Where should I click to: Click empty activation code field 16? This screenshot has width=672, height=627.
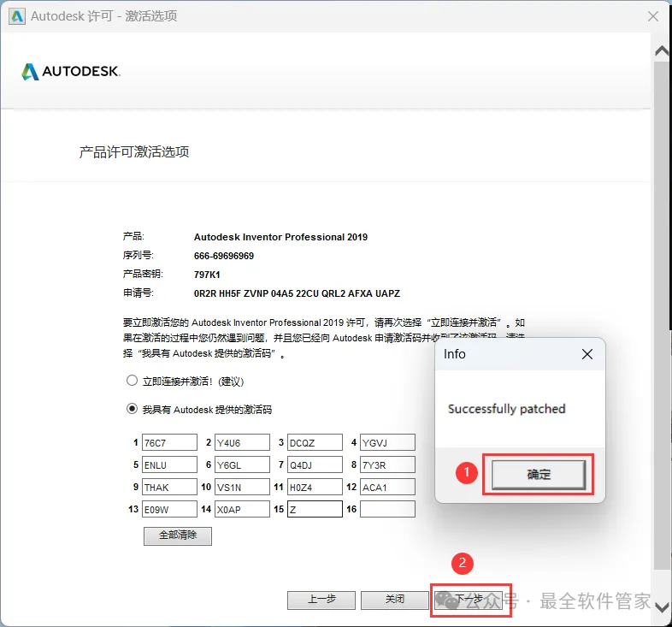coord(387,510)
